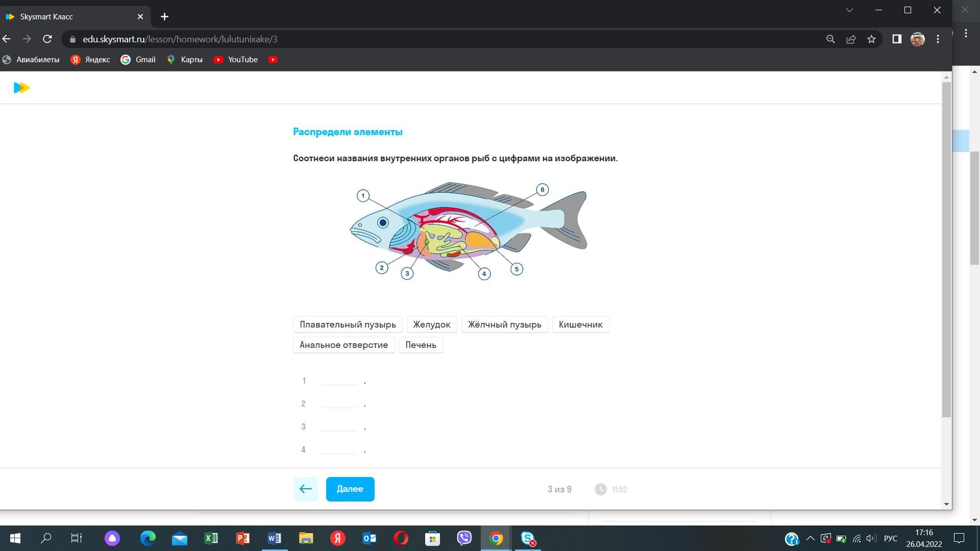The width and height of the screenshot is (980, 551).
Task: Bookmark this page with star icon
Action: click(x=871, y=39)
